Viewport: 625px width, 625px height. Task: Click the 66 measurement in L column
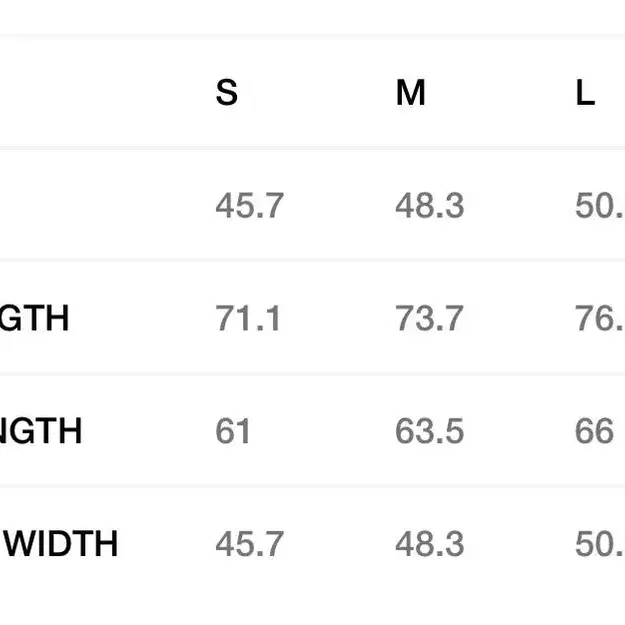594,431
